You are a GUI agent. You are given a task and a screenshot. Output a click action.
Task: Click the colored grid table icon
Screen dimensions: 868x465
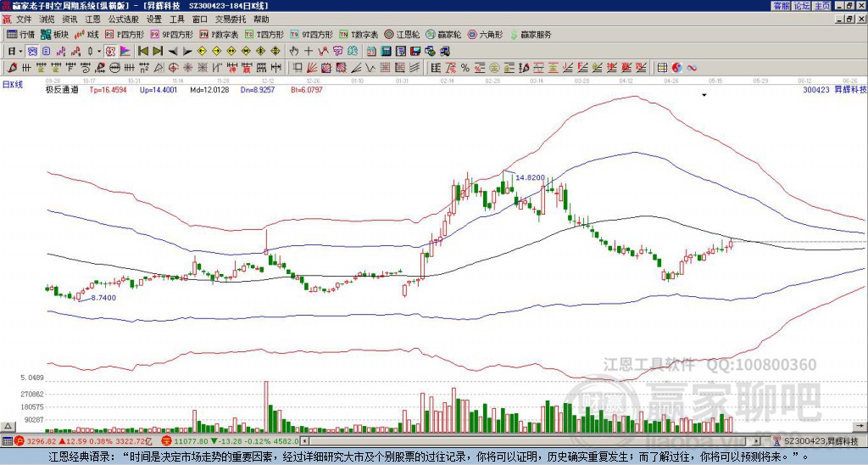[662, 68]
